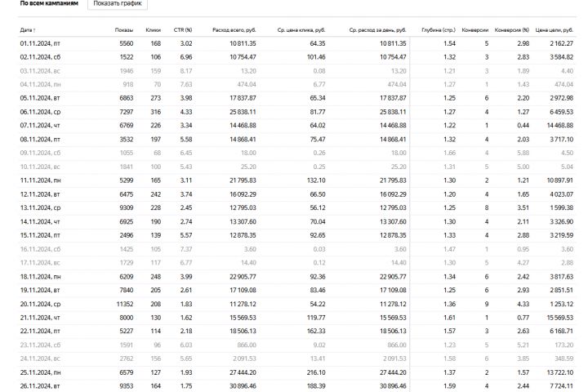The width and height of the screenshot is (588, 392).
Task: Click impressions value 11352
Action: [x=125, y=304]
